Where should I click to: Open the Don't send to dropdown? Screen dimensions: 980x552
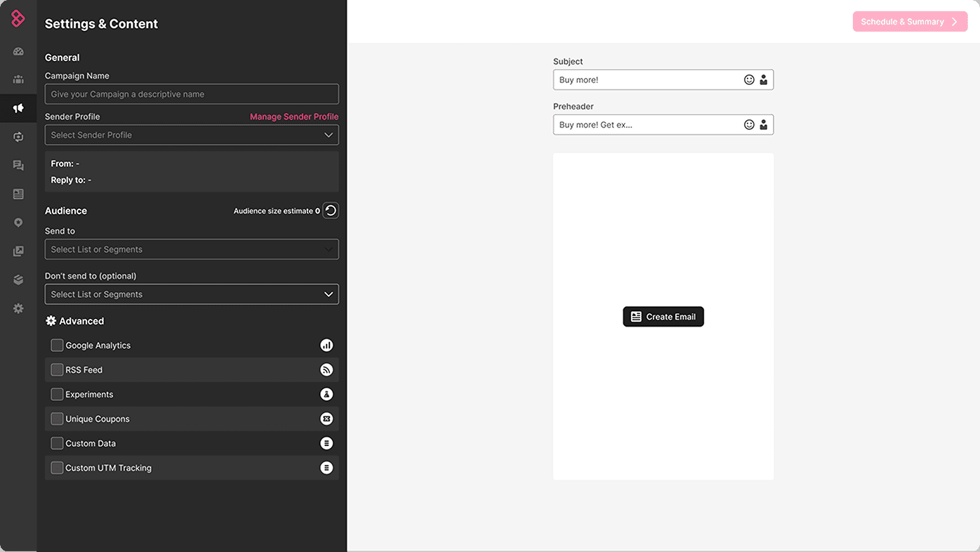(192, 294)
